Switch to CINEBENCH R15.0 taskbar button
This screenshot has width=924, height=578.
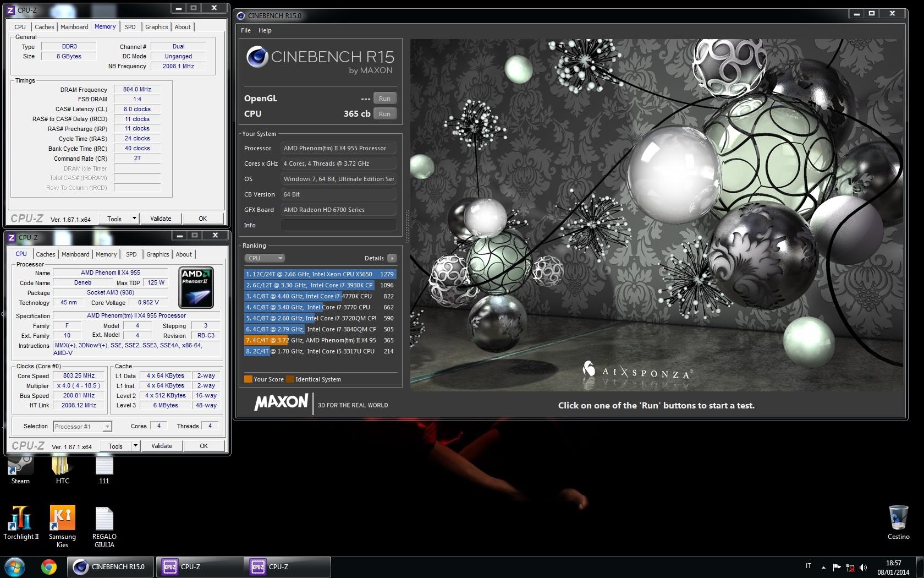pyautogui.click(x=111, y=566)
